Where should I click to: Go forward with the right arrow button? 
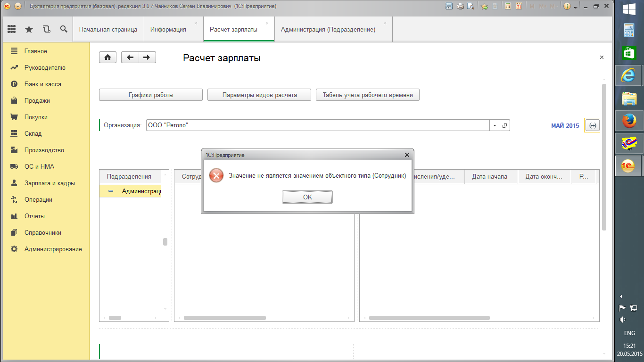click(x=147, y=58)
